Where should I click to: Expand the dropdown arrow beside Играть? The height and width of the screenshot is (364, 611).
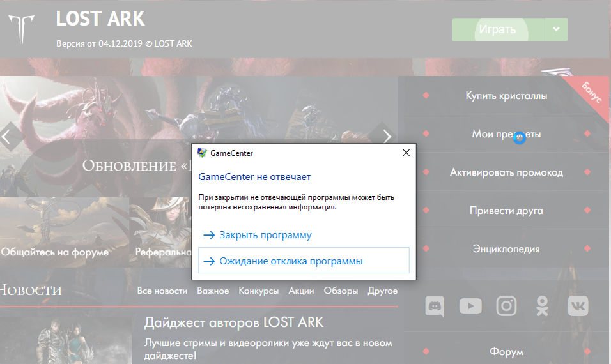556,29
